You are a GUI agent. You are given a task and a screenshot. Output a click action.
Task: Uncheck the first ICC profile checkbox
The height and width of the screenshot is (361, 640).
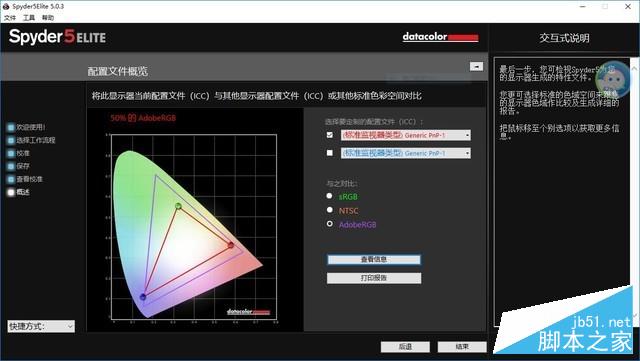[330, 135]
